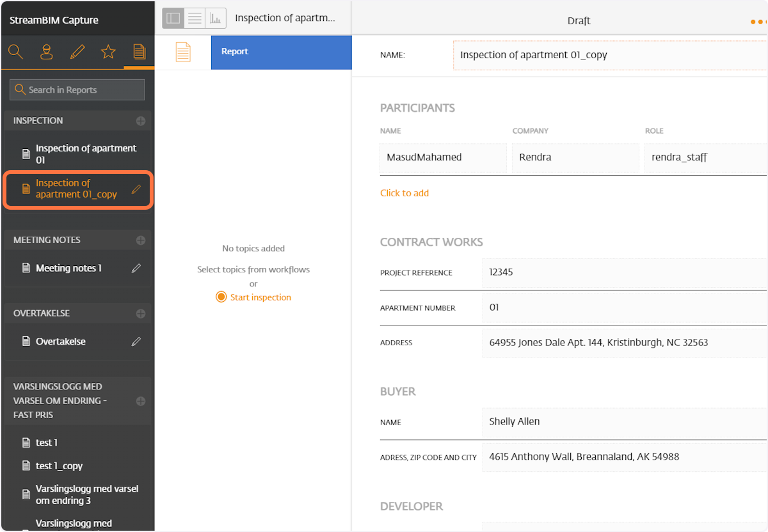768x532 pixels.
Task: Collapse the INSPECTION section header
Action: coord(77,121)
